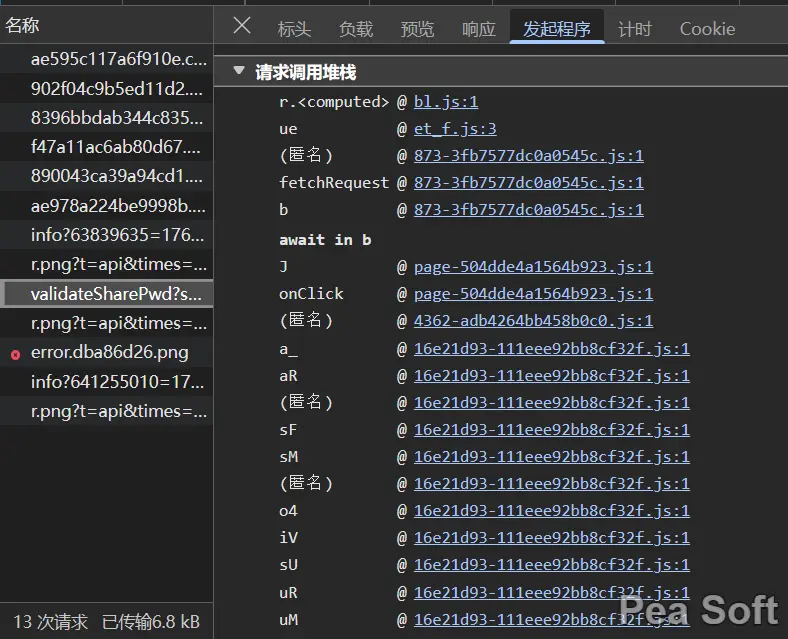
Task: Open the iV frame's source link
Action: (551, 538)
